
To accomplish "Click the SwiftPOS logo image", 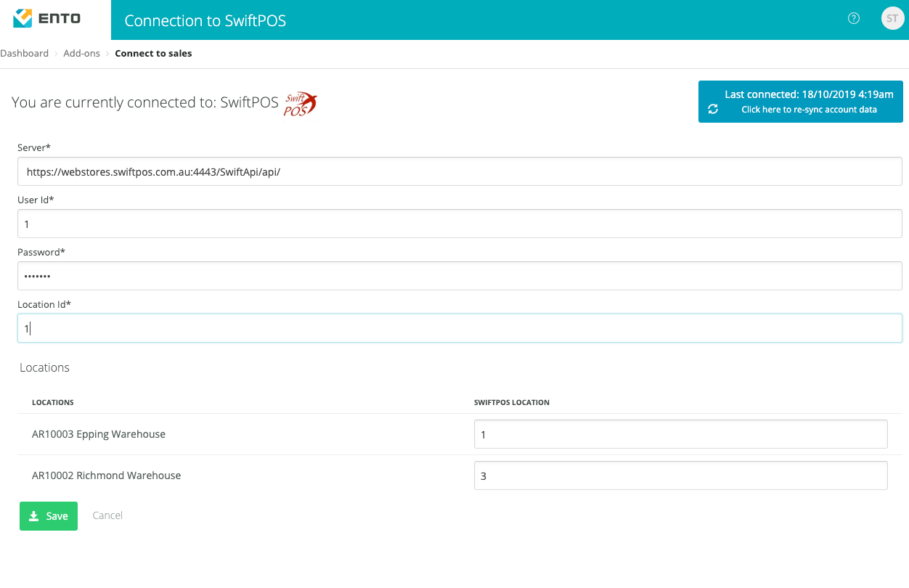I will (x=301, y=103).
